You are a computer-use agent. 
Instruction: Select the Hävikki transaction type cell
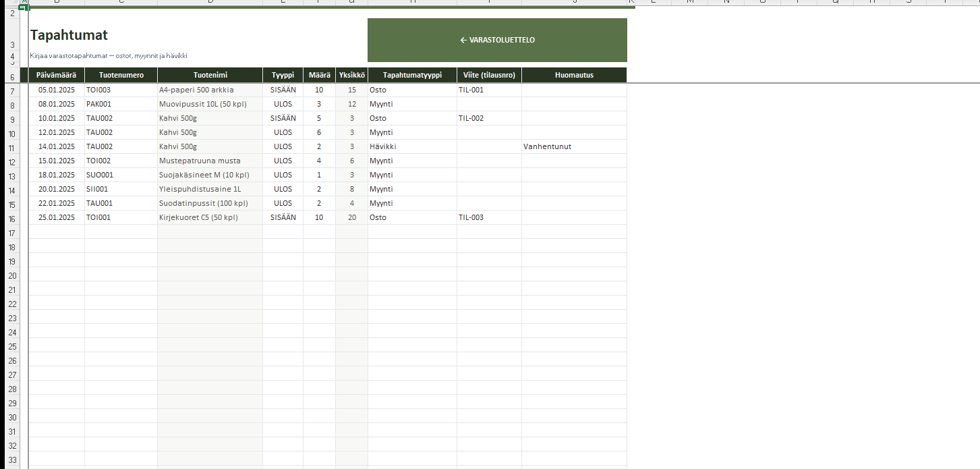(x=411, y=146)
